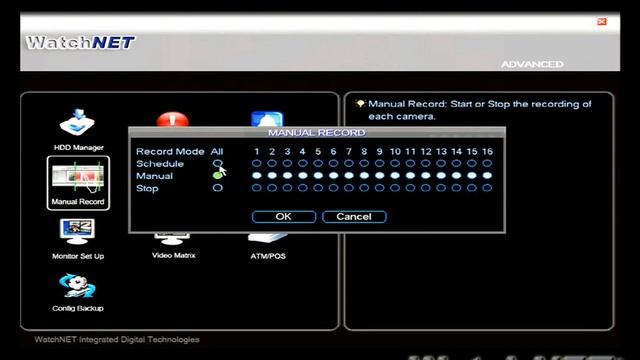This screenshot has height=360, width=640.
Task: Click the WatchNET logo
Action: click(80, 42)
